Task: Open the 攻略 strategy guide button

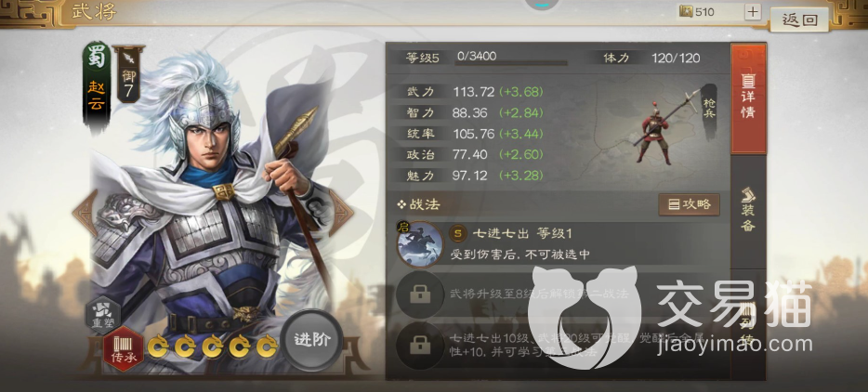Action: coord(690,204)
